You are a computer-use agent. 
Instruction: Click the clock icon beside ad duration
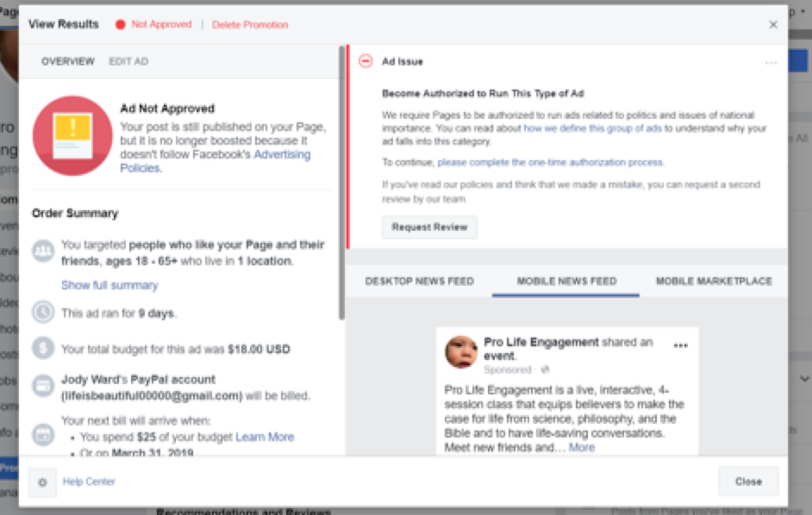click(43, 312)
